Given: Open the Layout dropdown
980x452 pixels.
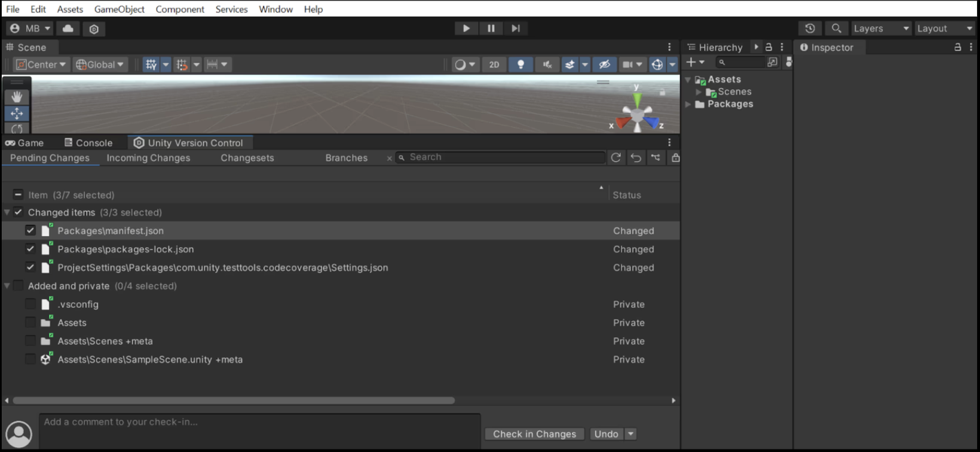Looking at the screenshot, I should click(944, 28).
